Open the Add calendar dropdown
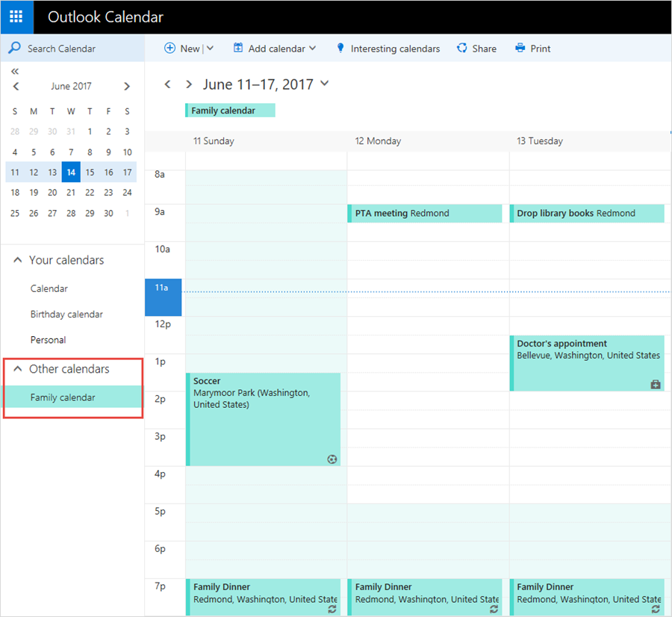672x617 pixels. click(x=311, y=48)
